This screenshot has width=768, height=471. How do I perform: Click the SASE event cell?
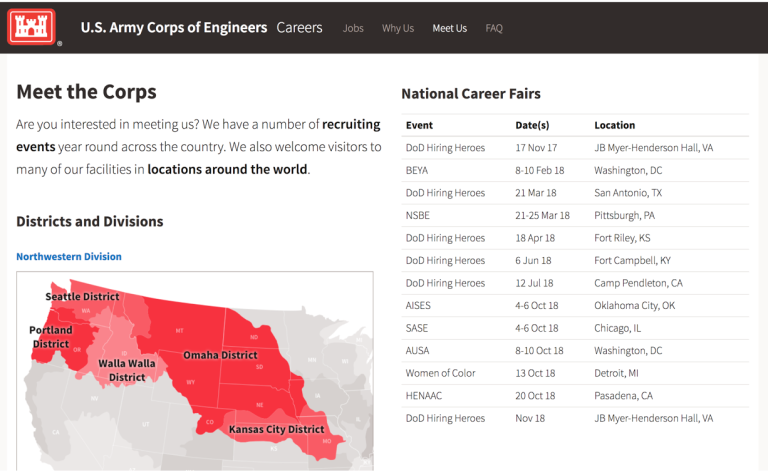point(416,328)
